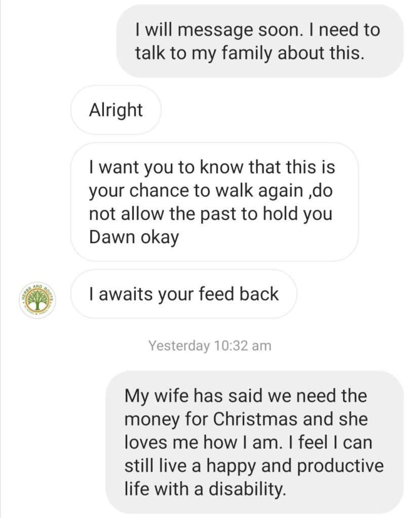Click the green tree in sender's logo
This screenshot has height=518, width=420.
click(37, 300)
